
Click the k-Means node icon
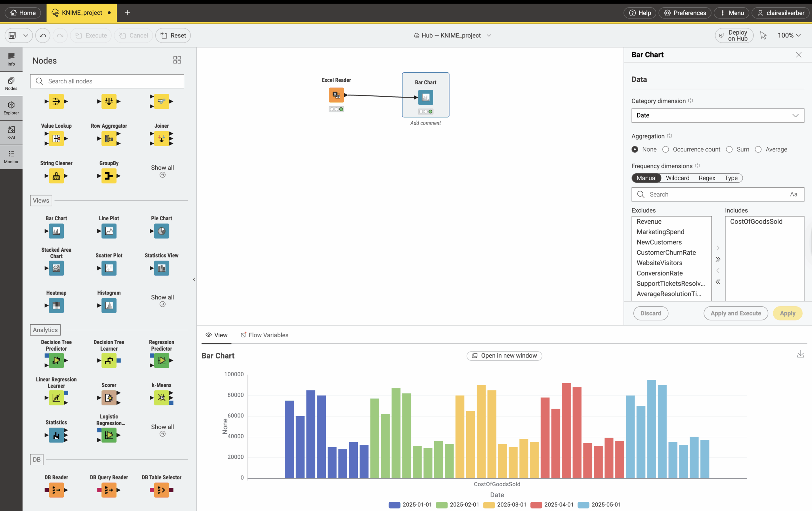[x=161, y=398]
